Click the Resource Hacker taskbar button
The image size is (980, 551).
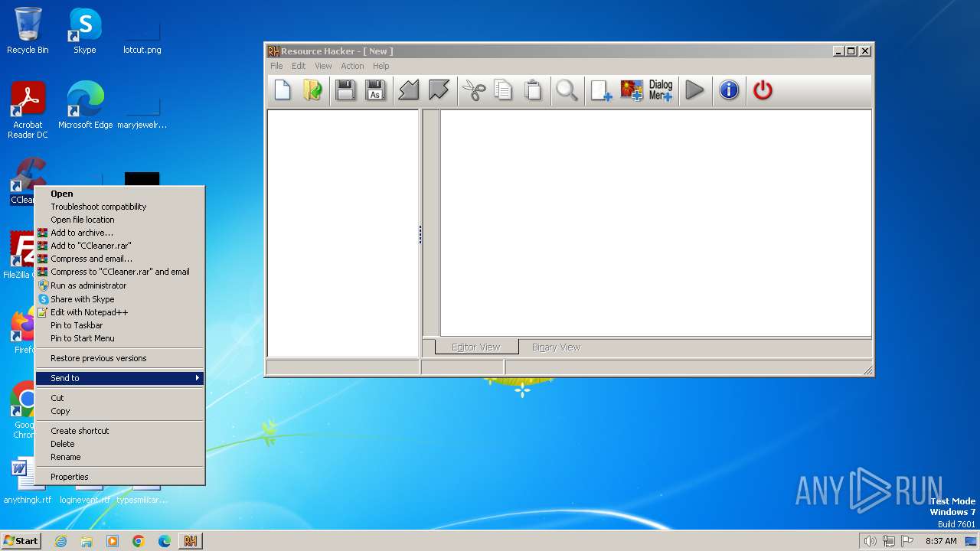[x=190, y=541]
